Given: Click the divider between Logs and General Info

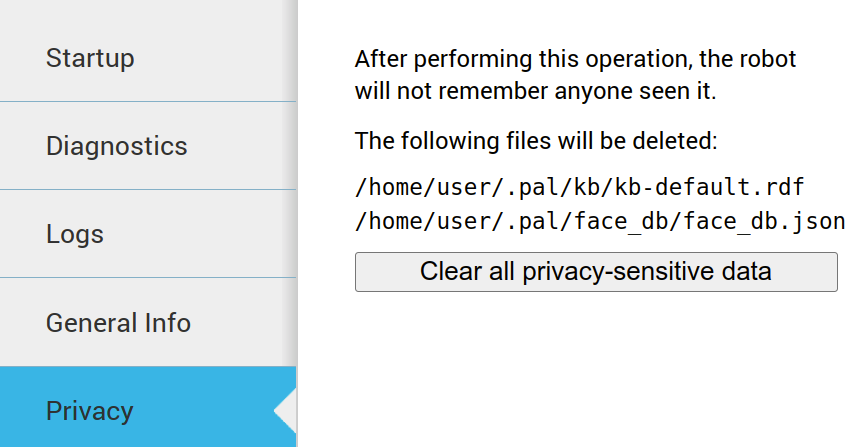Looking at the screenshot, I should [x=148, y=277].
